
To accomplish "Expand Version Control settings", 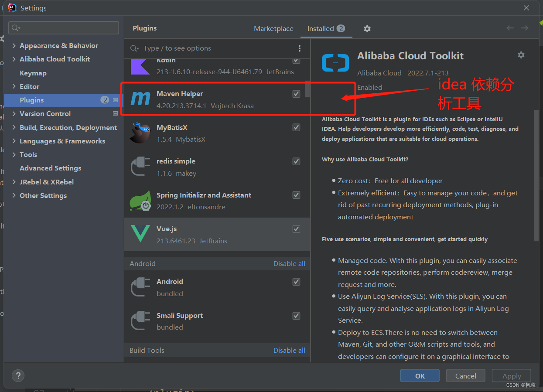I will 14,114.
